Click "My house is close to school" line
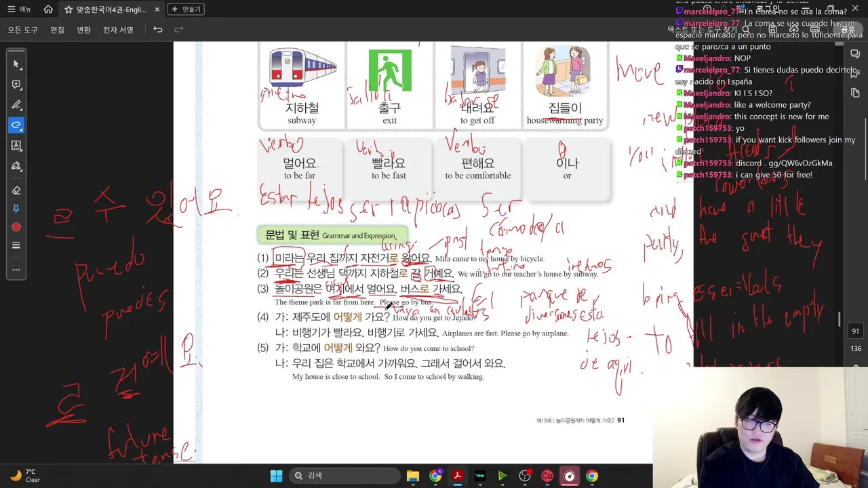Image resolution: width=868 pixels, height=488 pixels. (388, 377)
